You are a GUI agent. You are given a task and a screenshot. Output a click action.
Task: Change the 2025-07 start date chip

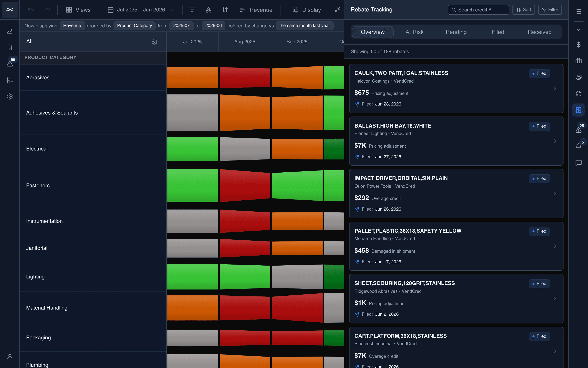(181, 26)
